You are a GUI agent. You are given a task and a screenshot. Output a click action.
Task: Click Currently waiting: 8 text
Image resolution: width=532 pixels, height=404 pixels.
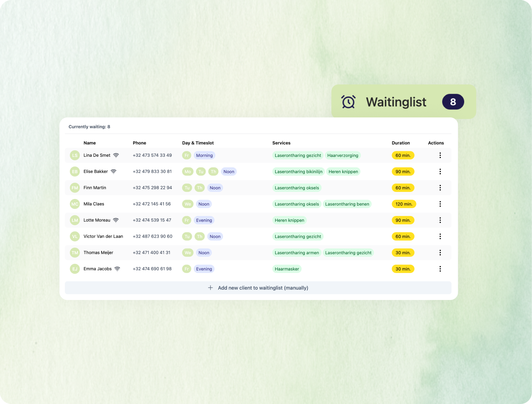(x=89, y=127)
